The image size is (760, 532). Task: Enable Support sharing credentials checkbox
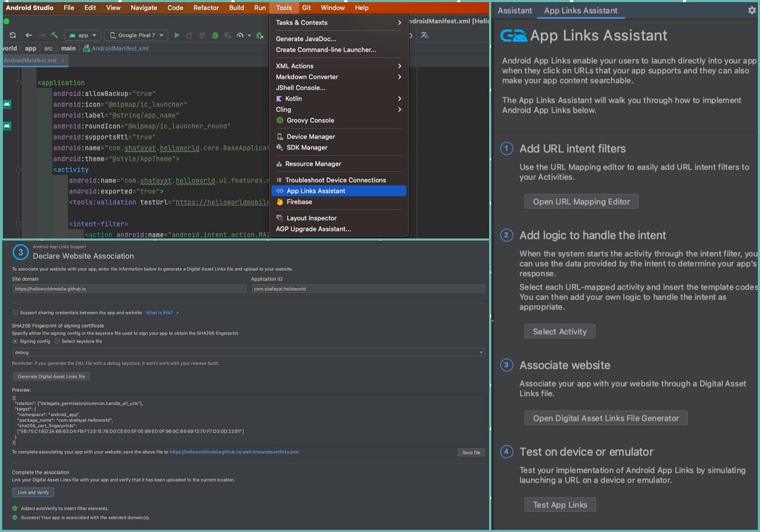coord(15,313)
